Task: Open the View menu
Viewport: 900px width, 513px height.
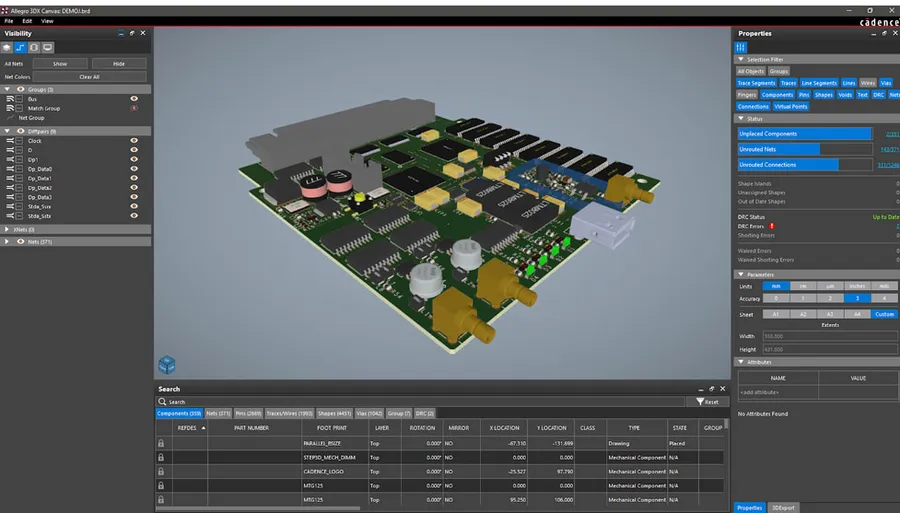Action: coord(47,21)
